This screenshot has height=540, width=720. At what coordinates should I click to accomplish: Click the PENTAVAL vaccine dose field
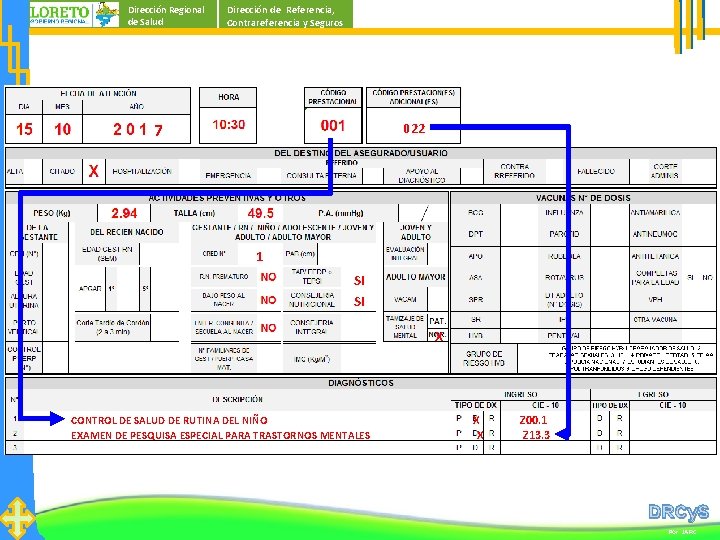[x=610, y=335]
